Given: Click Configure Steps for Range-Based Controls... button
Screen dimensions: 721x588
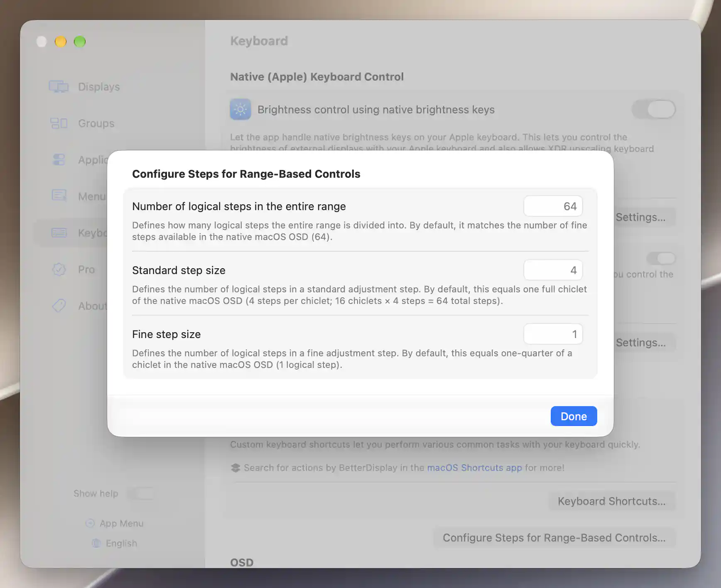Looking at the screenshot, I should point(554,538).
